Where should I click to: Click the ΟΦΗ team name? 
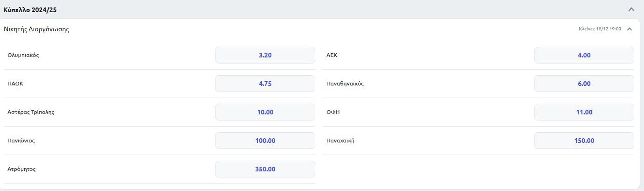(x=333, y=112)
